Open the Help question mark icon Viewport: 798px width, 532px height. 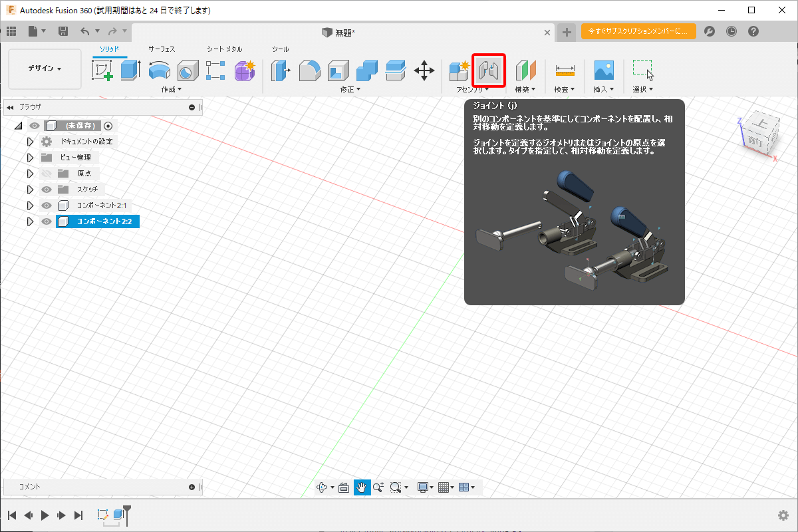tap(753, 31)
